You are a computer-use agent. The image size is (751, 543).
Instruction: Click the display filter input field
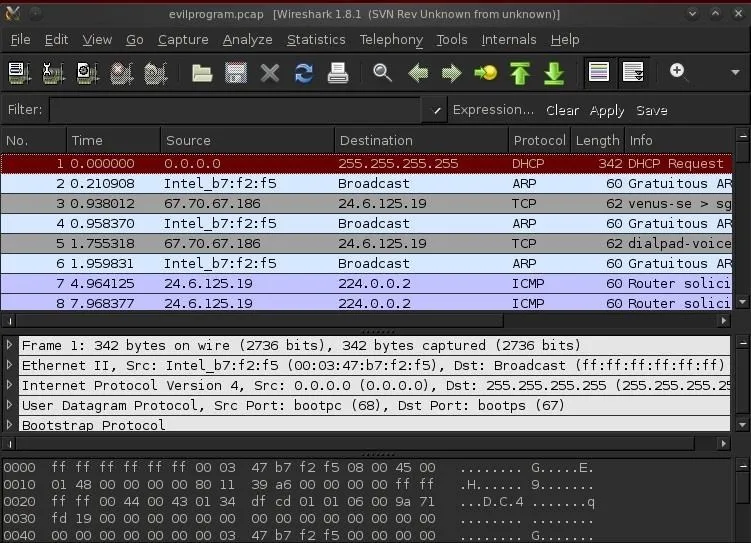click(x=236, y=110)
